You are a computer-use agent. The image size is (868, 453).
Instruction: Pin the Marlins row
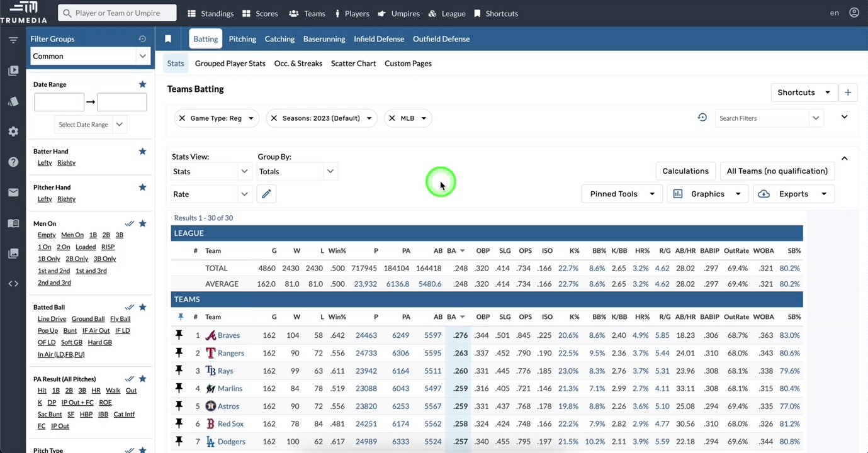179,388
